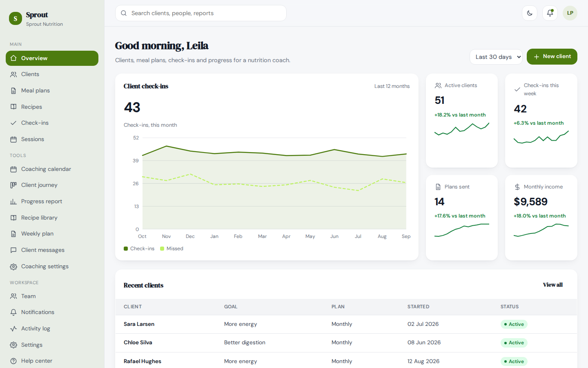Screen dimensions: 588x368
Task: Click the Recipes book icon
Action: click(13, 107)
